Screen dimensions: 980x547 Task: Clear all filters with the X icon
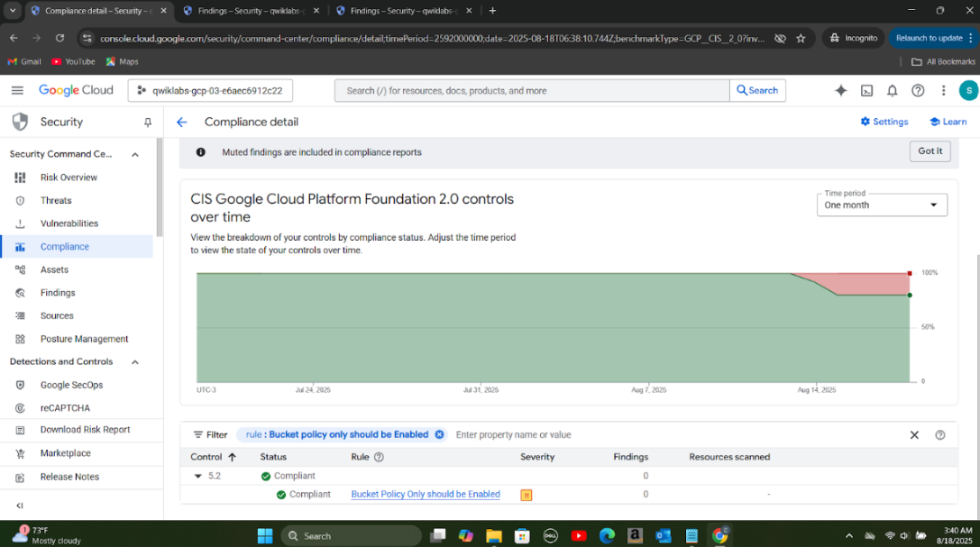[914, 435]
